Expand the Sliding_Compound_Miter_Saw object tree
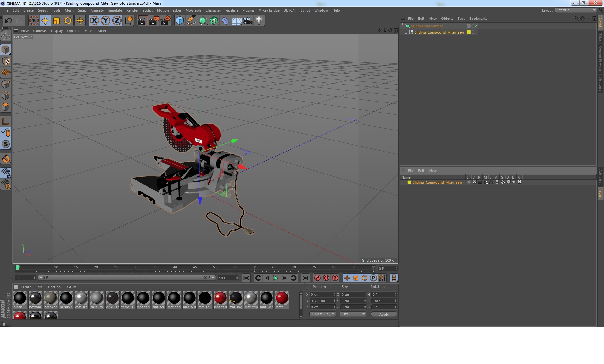604x364 pixels. click(406, 32)
